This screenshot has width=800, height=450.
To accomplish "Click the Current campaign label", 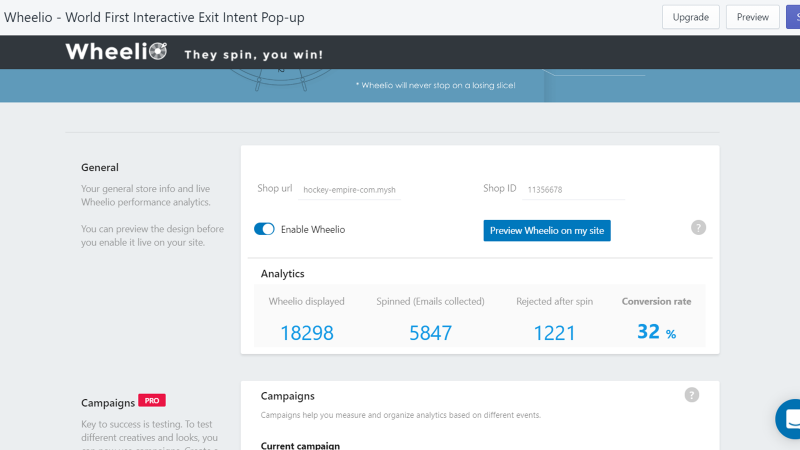I will tap(300, 445).
